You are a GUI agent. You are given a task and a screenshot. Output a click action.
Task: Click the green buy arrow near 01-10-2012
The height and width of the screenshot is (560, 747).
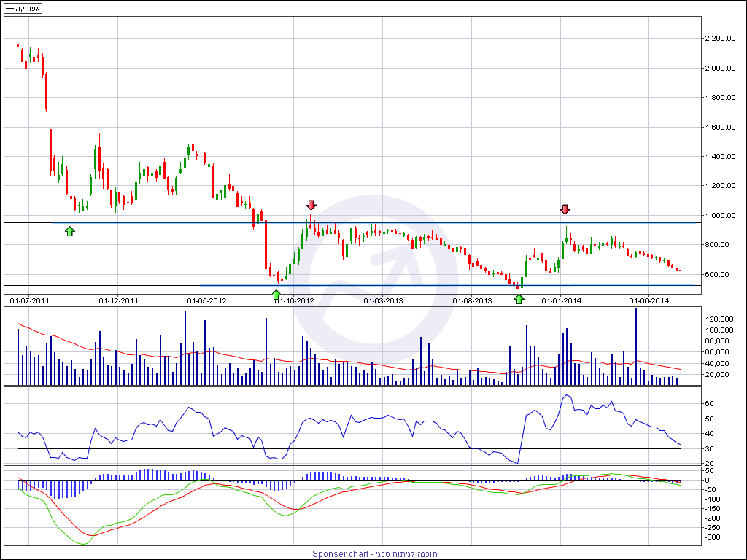(x=276, y=295)
